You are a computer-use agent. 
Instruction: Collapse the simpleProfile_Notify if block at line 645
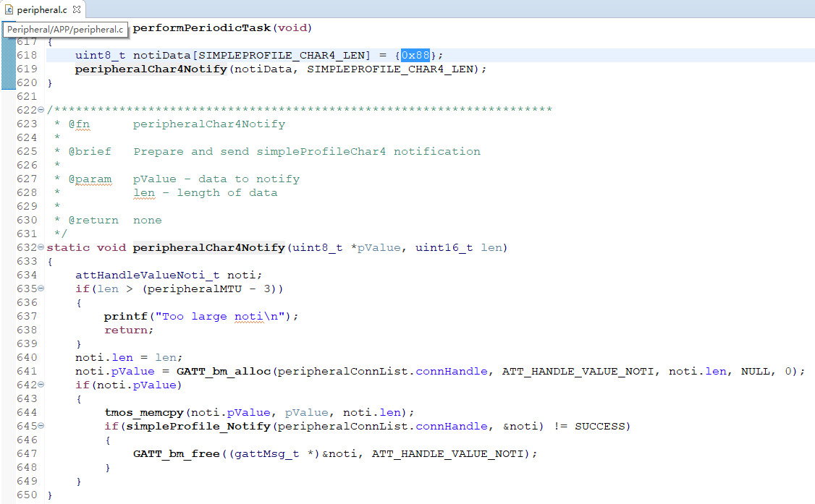tap(41, 426)
